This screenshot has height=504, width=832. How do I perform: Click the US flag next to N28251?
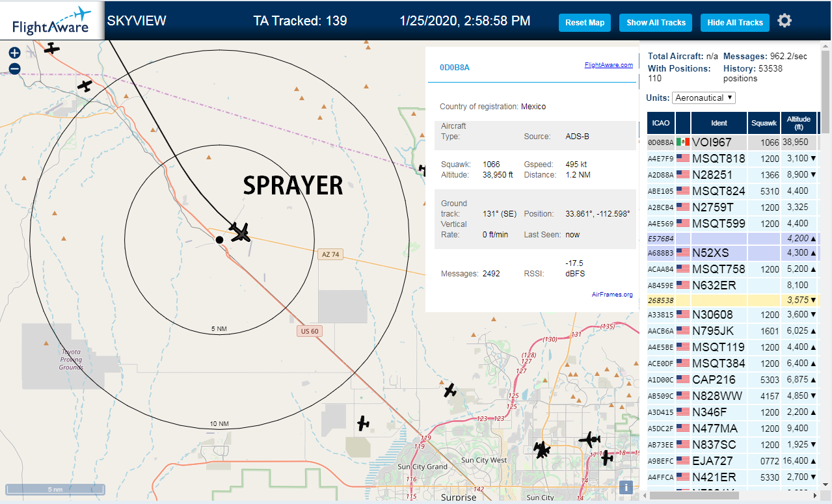tap(682, 174)
